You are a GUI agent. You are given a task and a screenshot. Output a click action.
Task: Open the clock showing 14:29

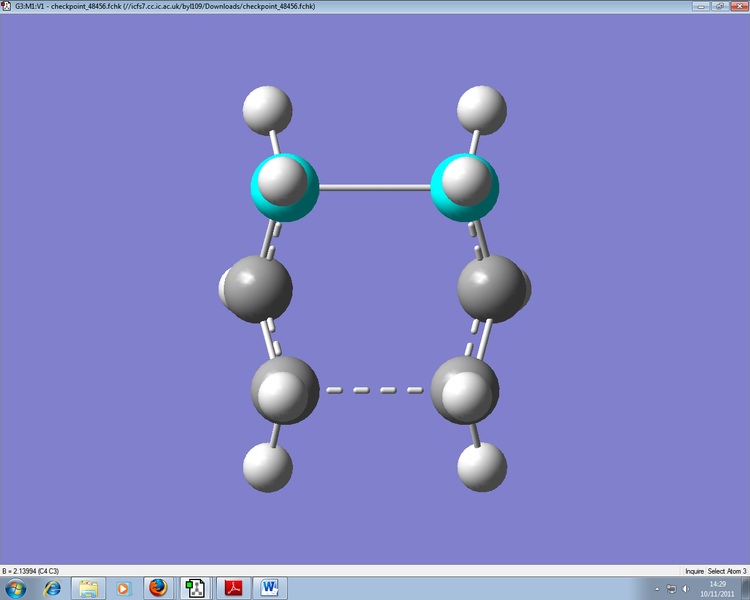click(x=717, y=589)
